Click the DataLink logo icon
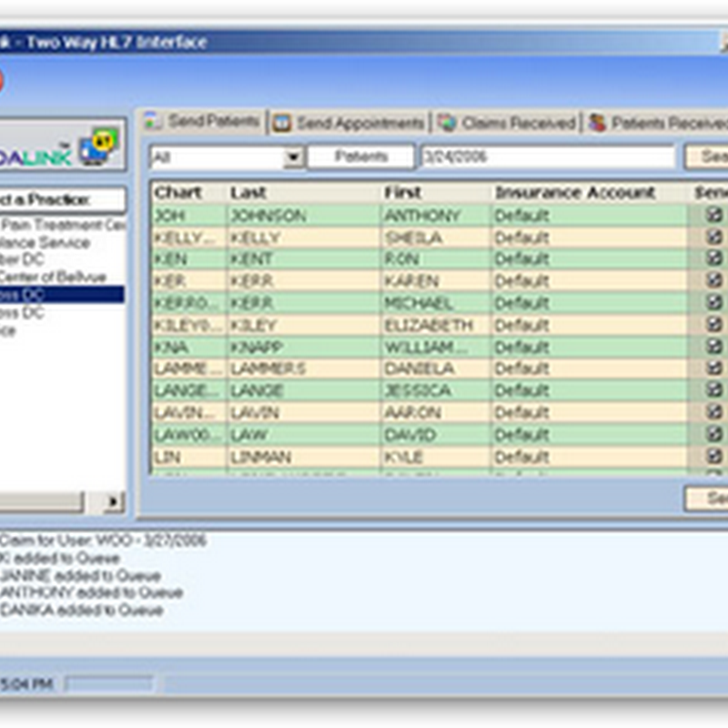Image resolution: width=728 pixels, height=728 pixels. point(99,147)
